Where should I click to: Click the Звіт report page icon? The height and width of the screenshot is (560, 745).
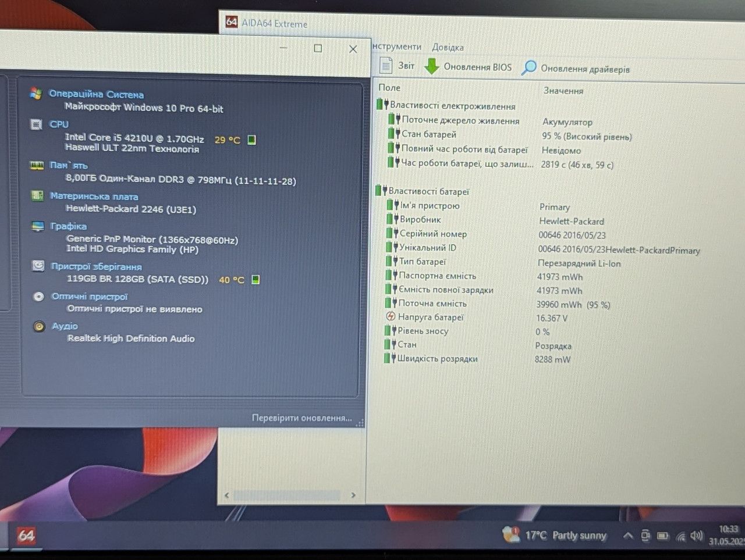pyautogui.click(x=386, y=65)
